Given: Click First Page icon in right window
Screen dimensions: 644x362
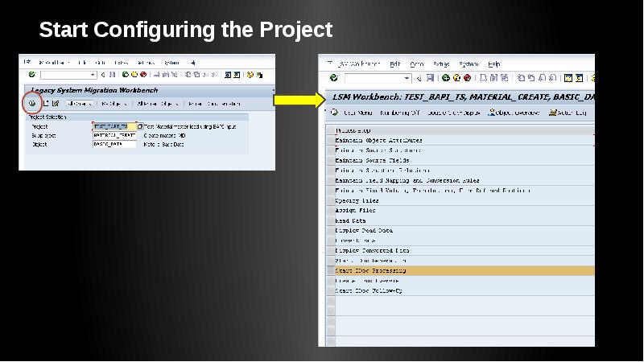Looking at the screenshot, I should coord(521,77).
